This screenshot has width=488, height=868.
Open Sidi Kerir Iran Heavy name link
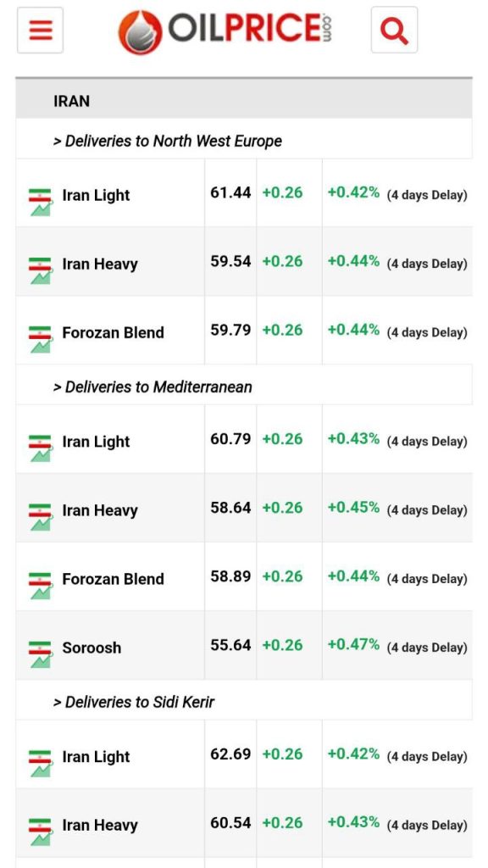point(100,826)
